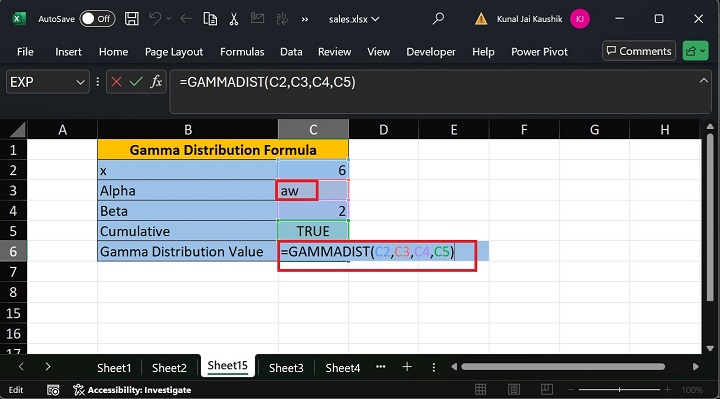Switch to Normal view icon
Screen dimensions: 720x399
(x=481, y=390)
